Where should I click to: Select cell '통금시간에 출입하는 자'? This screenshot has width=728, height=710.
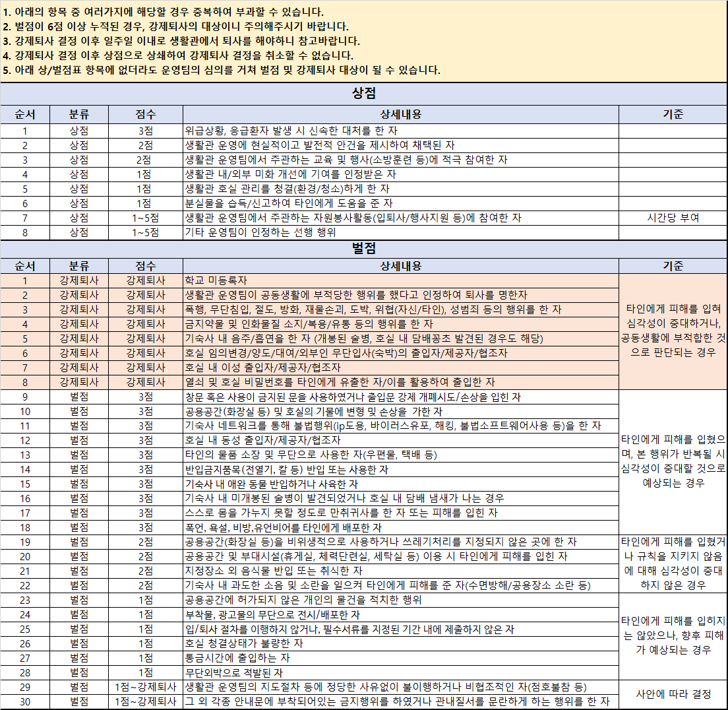click(x=401, y=658)
